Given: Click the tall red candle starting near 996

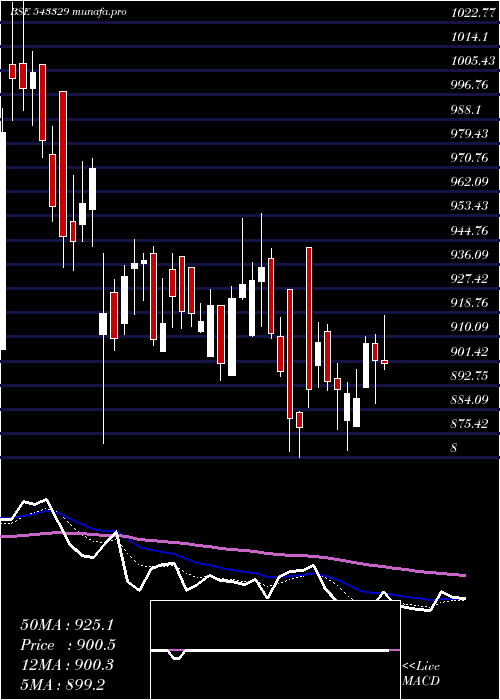Looking at the screenshot, I should [x=63, y=164].
